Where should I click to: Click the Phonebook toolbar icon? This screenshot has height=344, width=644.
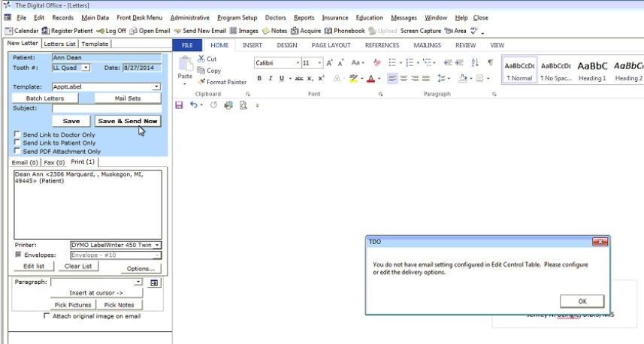pyautogui.click(x=344, y=31)
